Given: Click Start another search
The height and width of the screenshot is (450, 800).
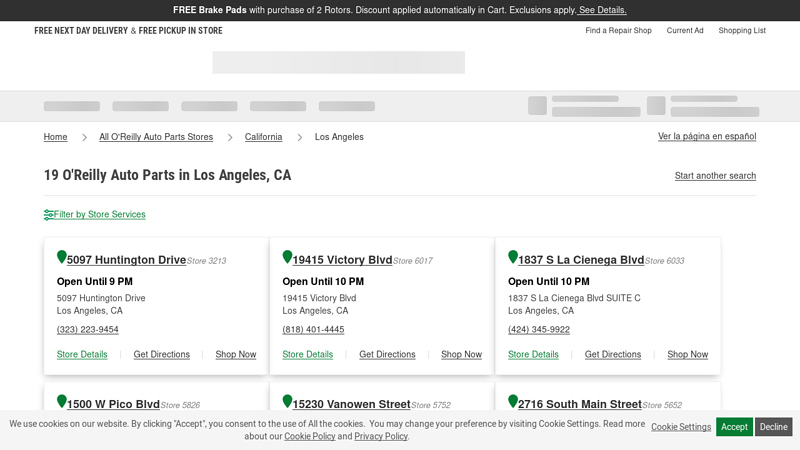Looking at the screenshot, I should [715, 176].
